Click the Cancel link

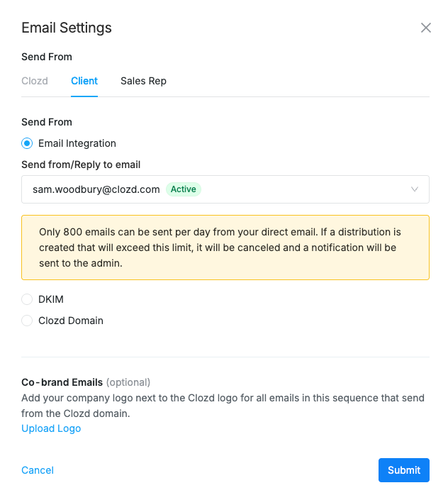pyautogui.click(x=38, y=470)
